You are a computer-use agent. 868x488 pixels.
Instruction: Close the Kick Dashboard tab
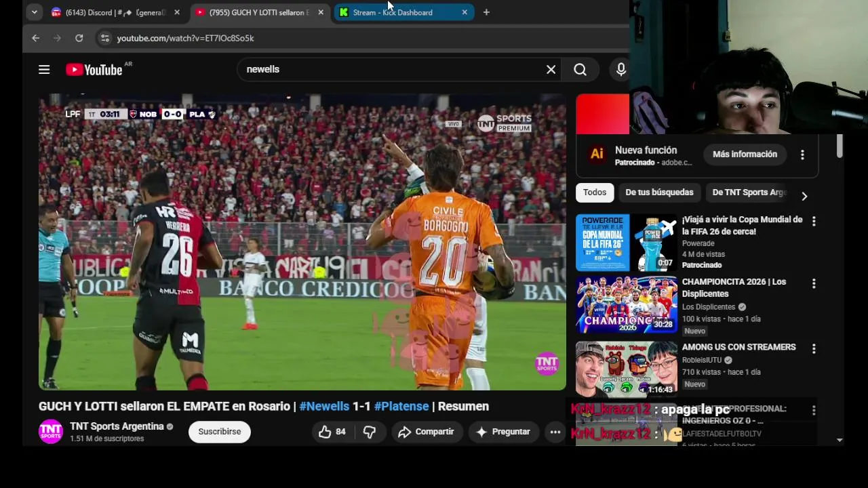pos(465,12)
